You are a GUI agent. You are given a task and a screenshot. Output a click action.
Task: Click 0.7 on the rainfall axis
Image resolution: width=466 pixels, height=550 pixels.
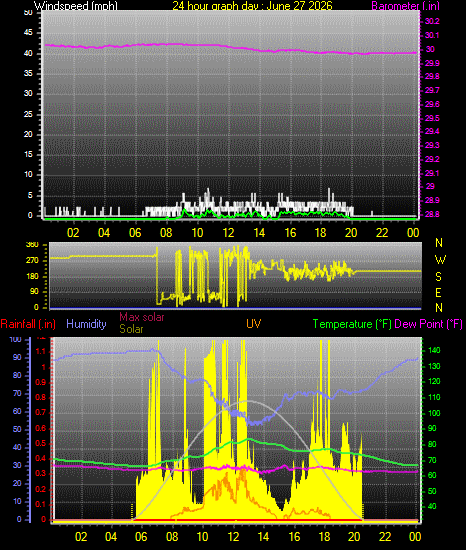click(41, 412)
